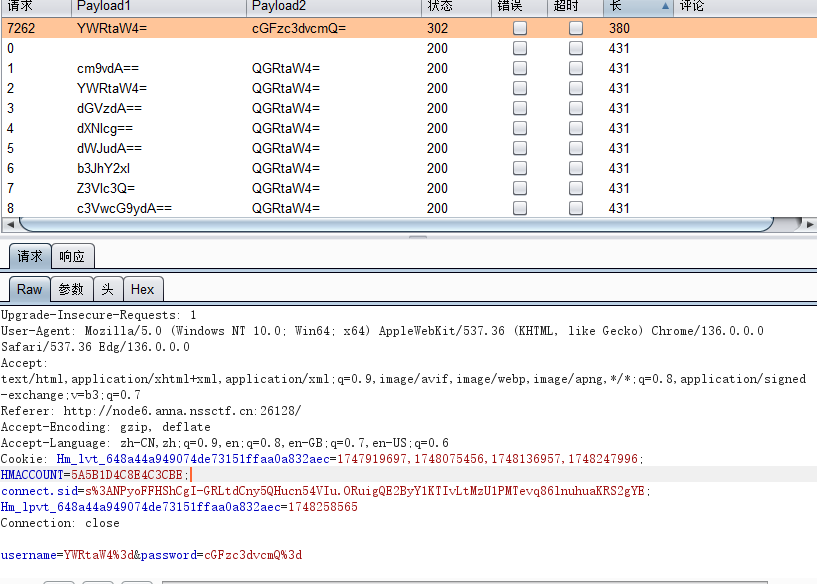Switch to the 响应 tab
This screenshot has width=817, height=584.
[x=72, y=256]
